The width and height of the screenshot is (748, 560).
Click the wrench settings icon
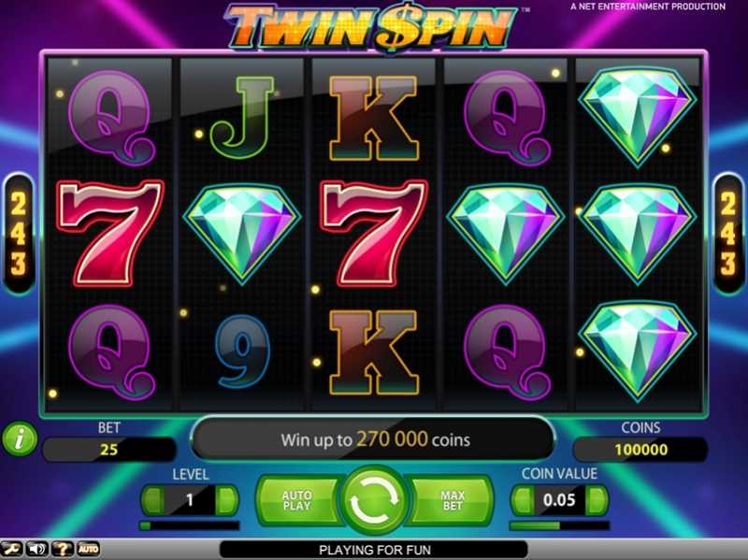pyautogui.click(x=11, y=549)
